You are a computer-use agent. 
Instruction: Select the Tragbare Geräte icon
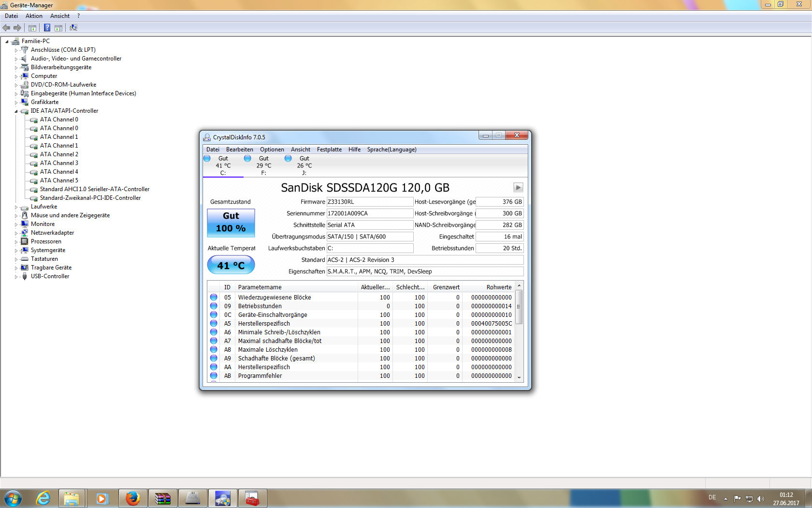point(25,268)
